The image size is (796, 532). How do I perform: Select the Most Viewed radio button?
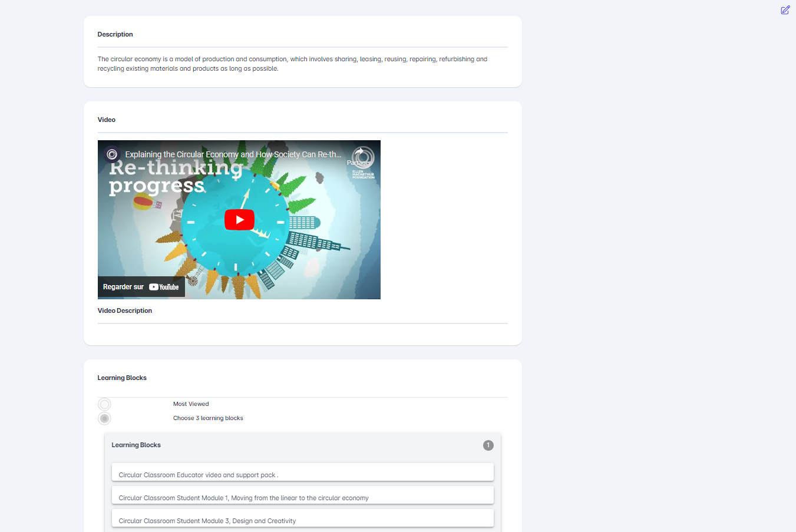104,404
